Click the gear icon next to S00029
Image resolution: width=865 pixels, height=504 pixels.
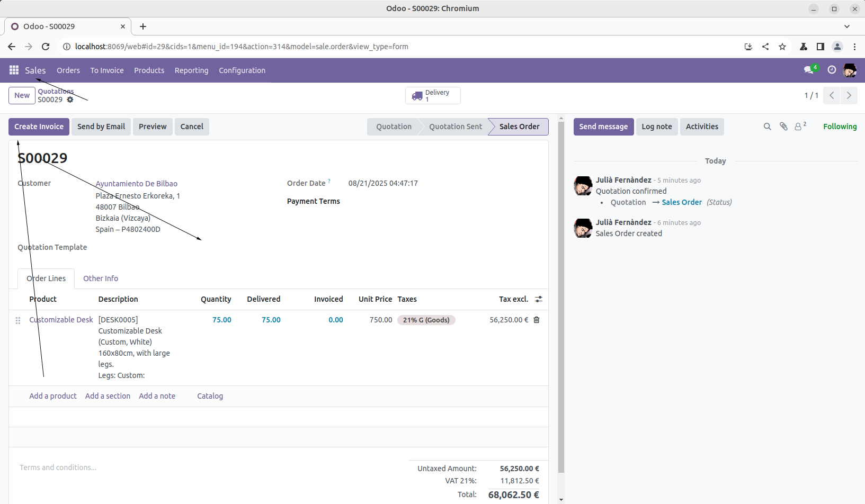pyautogui.click(x=70, y=100)
